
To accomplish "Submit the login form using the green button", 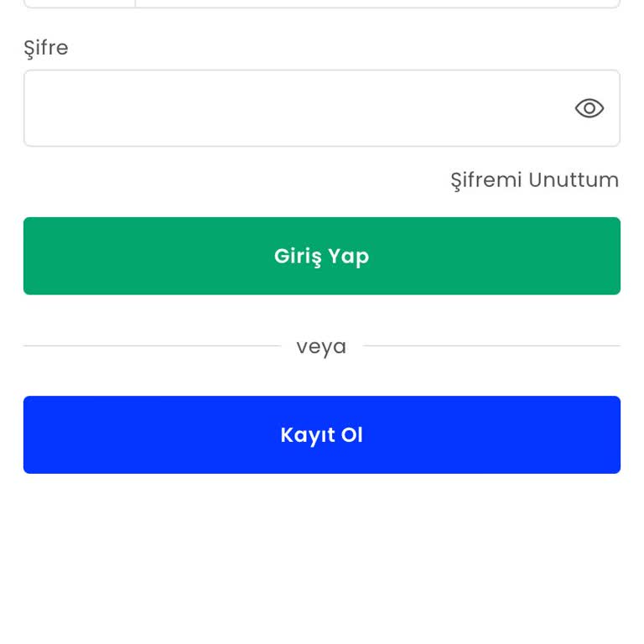I will coord(322,256).
